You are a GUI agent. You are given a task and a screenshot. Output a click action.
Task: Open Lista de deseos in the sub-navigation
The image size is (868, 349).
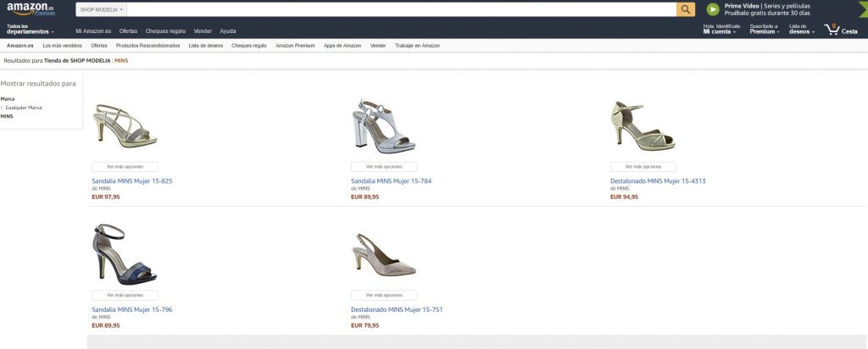click(206, 46)
